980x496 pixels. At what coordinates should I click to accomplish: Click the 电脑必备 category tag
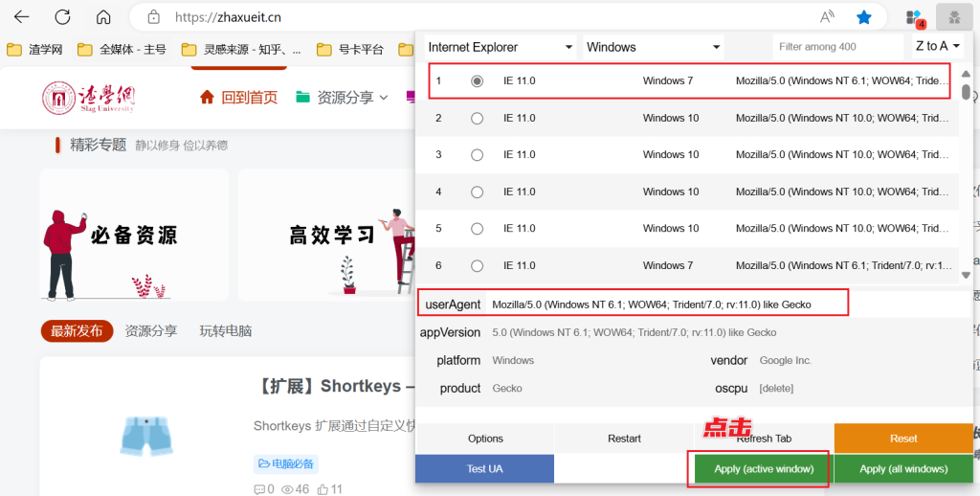click(x=286, y=464)
